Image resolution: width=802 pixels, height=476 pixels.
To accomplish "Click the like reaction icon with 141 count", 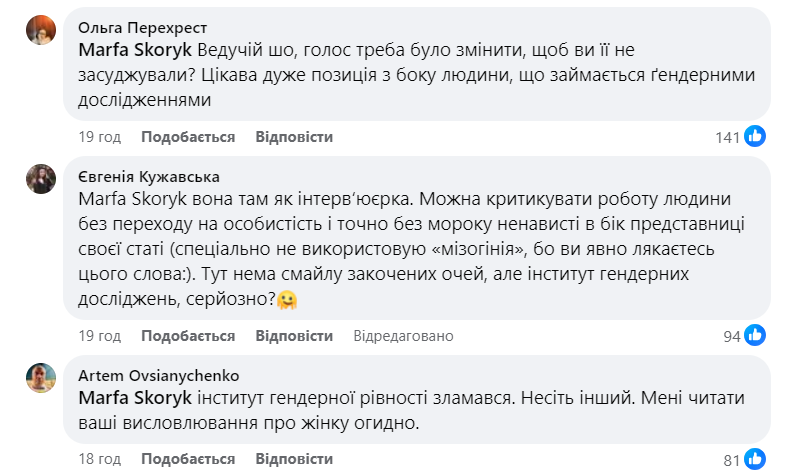I will [755, 137].
